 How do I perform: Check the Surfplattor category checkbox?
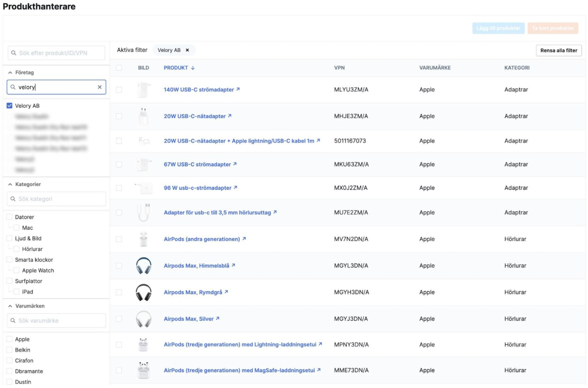pyautogui.click(x=9, y=281)
